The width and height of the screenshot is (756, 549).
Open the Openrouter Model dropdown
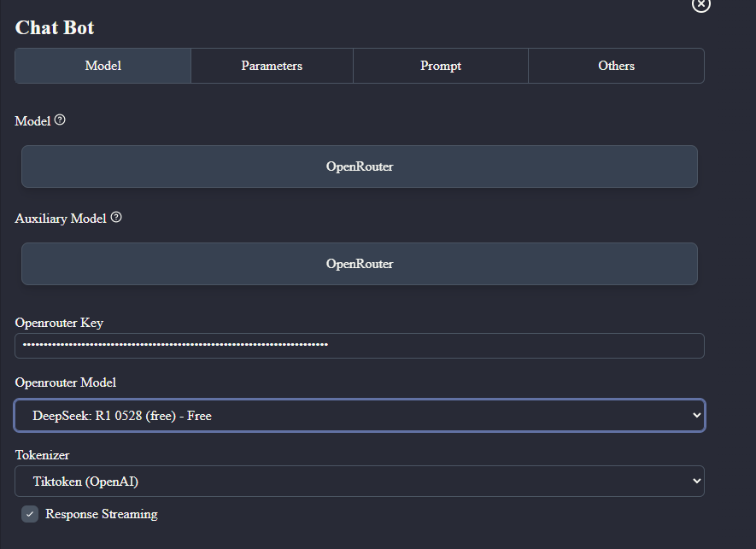(360, 416)
